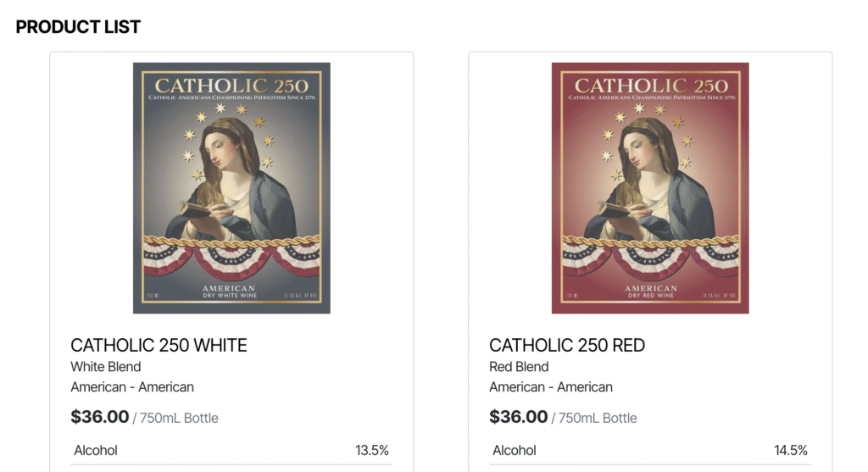Click 750mL Bottle text for red wine
This screenshot has width=868, height=472.
598,418
